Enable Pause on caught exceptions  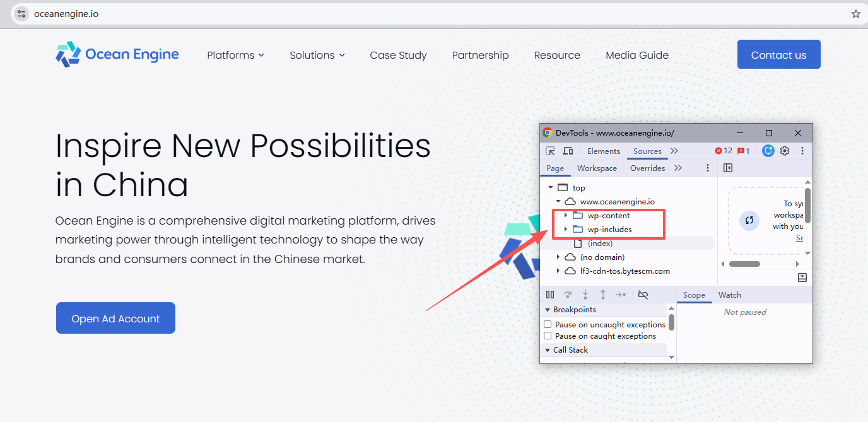[x=548, y=336]
